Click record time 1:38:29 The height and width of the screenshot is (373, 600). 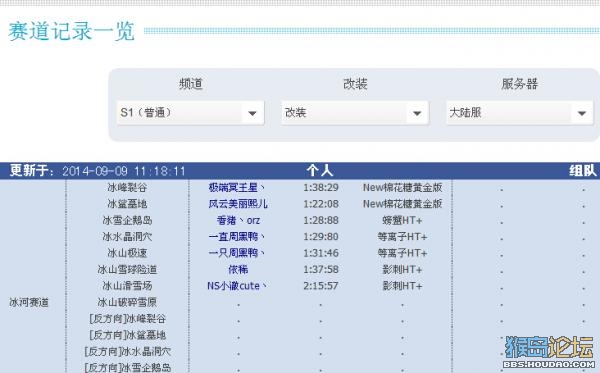pyautogui.click(x=321, y=187)
